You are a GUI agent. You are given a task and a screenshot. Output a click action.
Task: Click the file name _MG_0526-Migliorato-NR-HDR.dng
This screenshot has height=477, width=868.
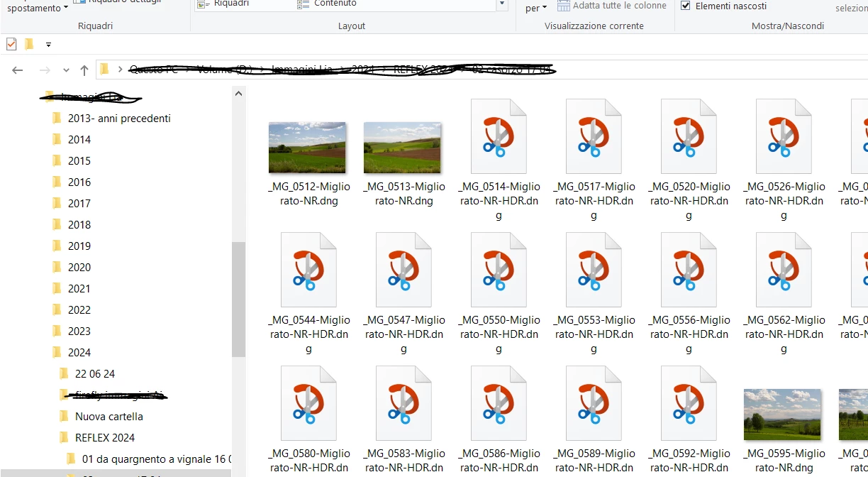(x=784, y=201)
